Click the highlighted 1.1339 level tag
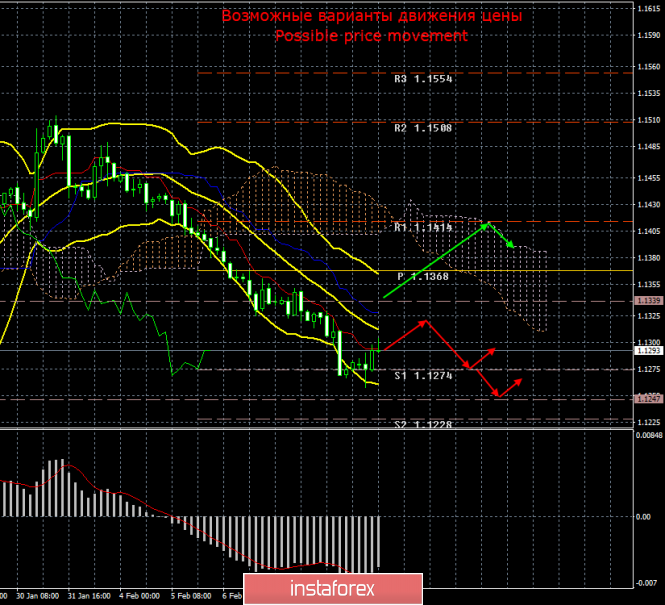This screenshot has width=665, height=605. point(648,301)
